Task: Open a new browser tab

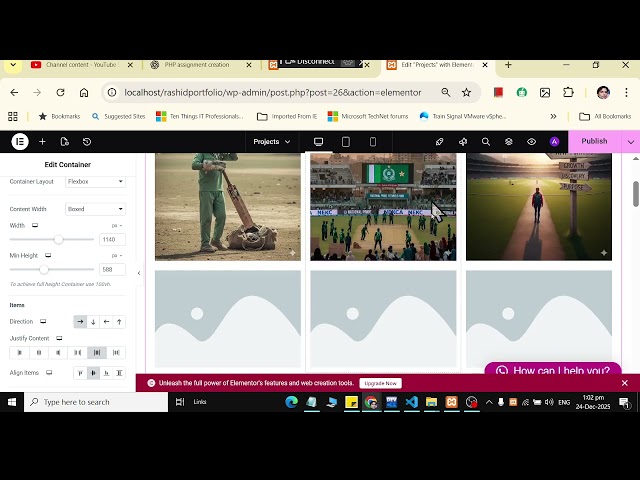Action: [x=508, y=65]
